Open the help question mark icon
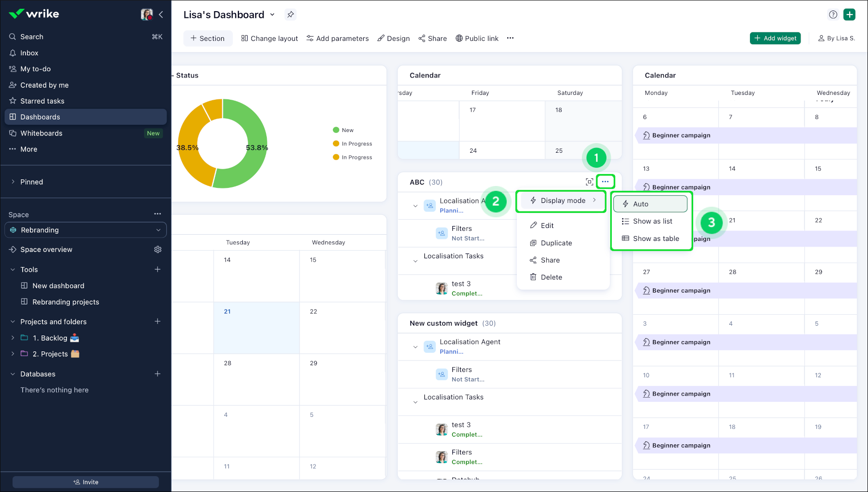Viewport: 868px width, 492px height. [833, 14]
